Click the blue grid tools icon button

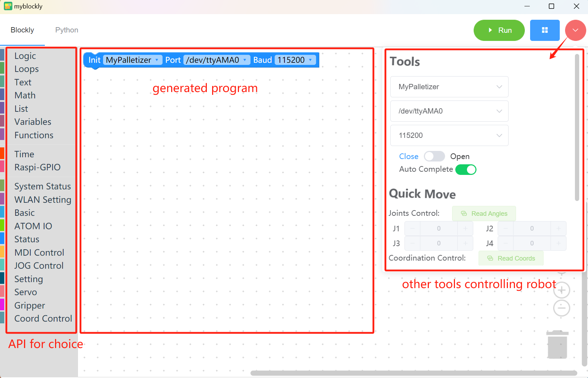click(545, 30)
